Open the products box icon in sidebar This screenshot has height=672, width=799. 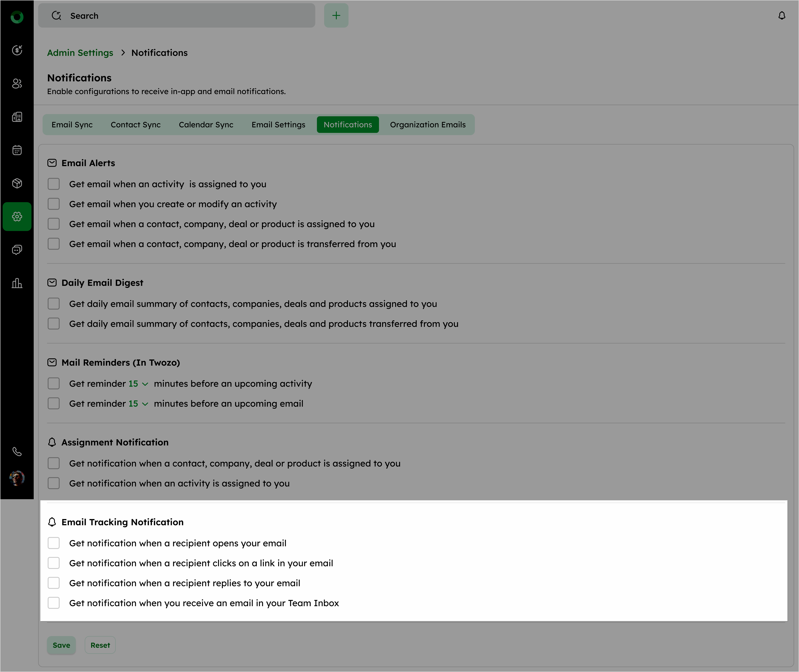pos(17,183)
